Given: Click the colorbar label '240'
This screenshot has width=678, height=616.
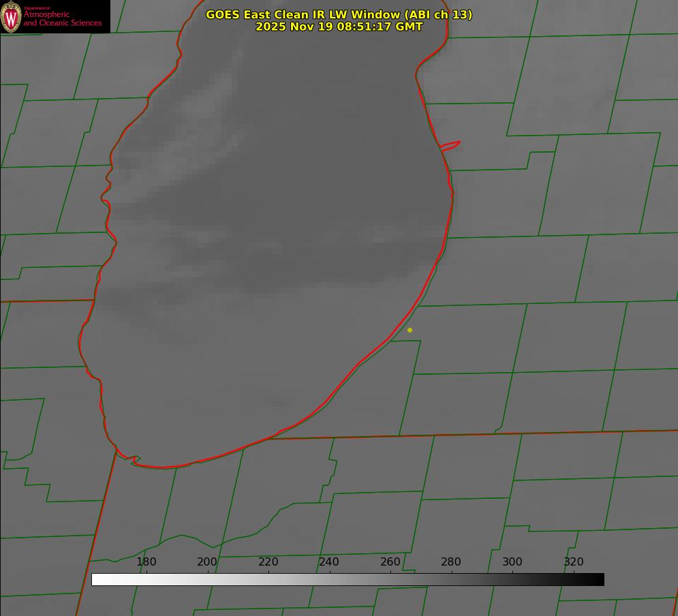Looking at the screenshot, I should point(329,561).
